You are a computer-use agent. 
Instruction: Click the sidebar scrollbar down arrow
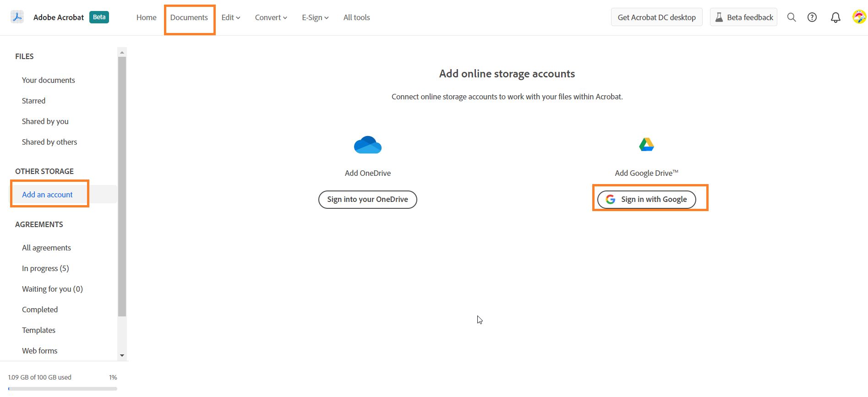[x=122, y=355]
